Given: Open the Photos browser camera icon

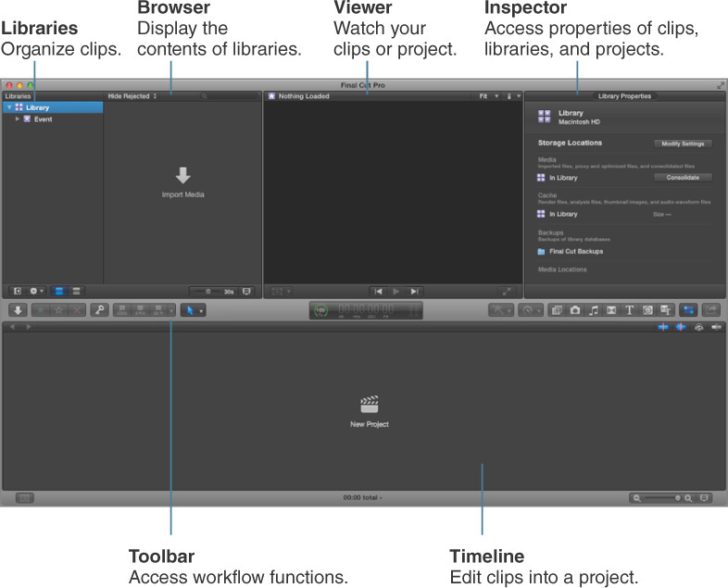Looking at the screenshot, I should [x=575, y=310].
